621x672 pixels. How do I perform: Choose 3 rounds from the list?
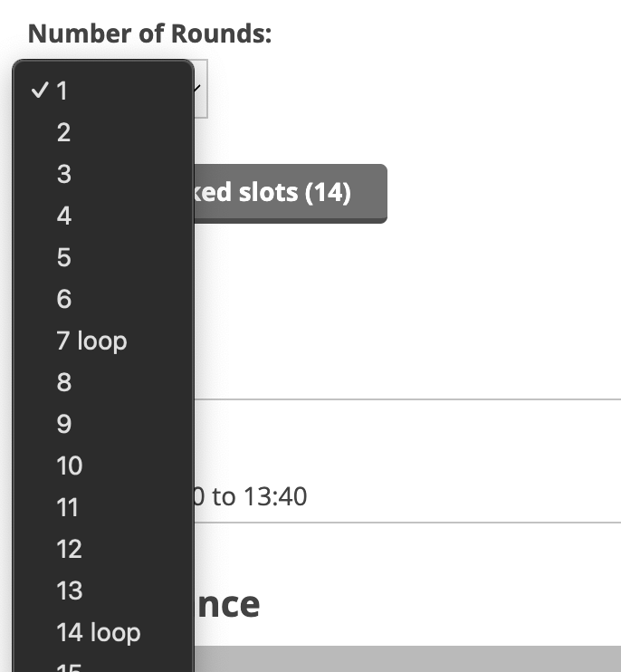pyautogui.click(x=103, y=174)
